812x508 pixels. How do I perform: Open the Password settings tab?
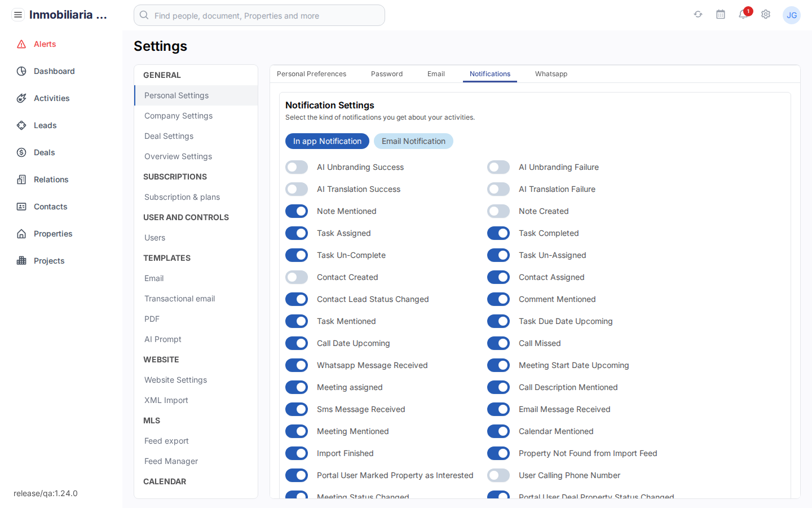click(x=386, y=74)
